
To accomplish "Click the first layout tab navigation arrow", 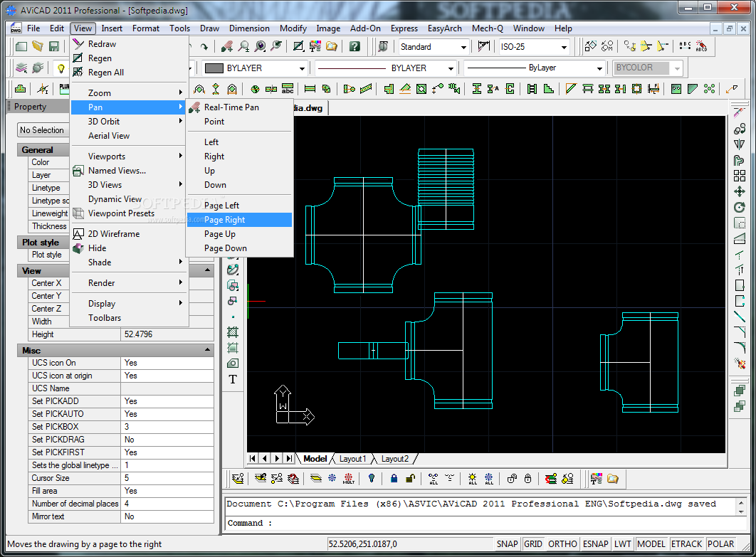I will tap(252, 458).
